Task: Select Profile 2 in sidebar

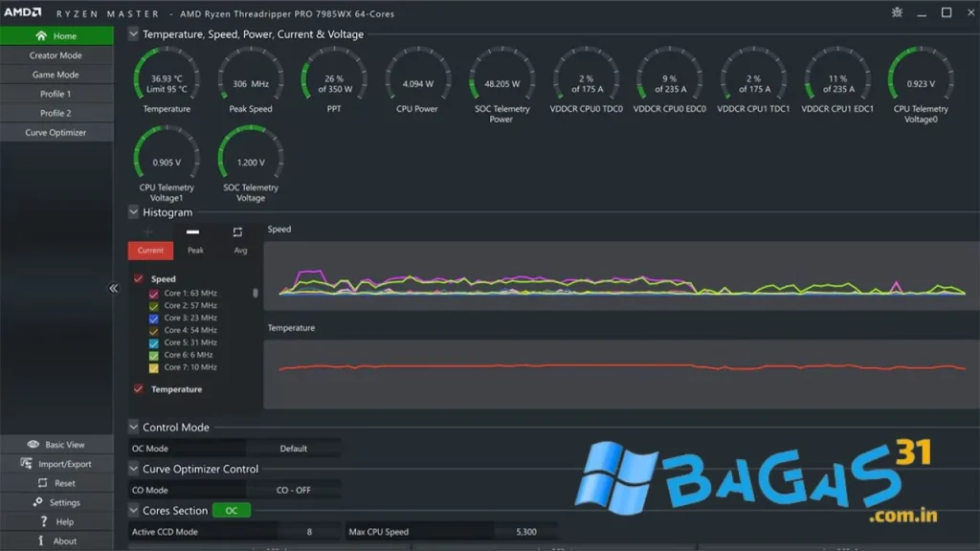Action: (56, 113)
